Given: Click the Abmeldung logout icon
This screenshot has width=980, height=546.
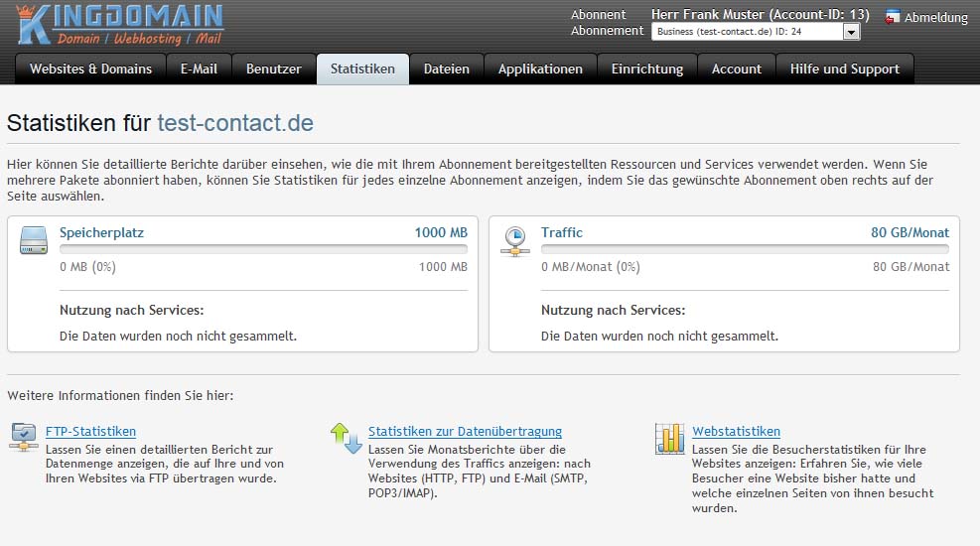Looking at the screenshot, I should (x=893, y=17).
